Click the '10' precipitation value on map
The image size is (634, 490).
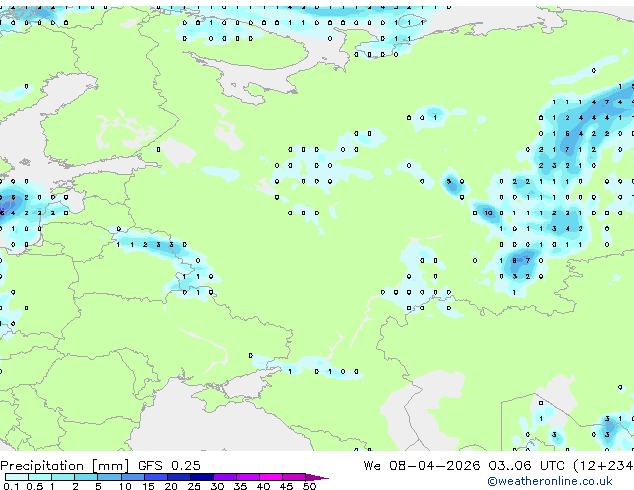point(488,213)
